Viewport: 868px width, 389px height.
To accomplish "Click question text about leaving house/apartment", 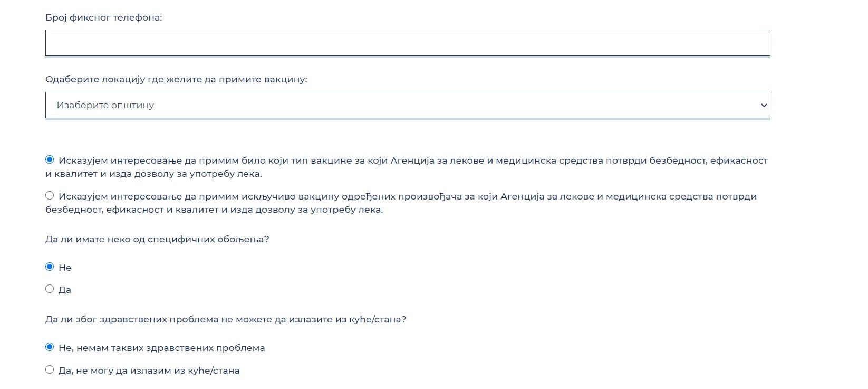I will (226, 319).
